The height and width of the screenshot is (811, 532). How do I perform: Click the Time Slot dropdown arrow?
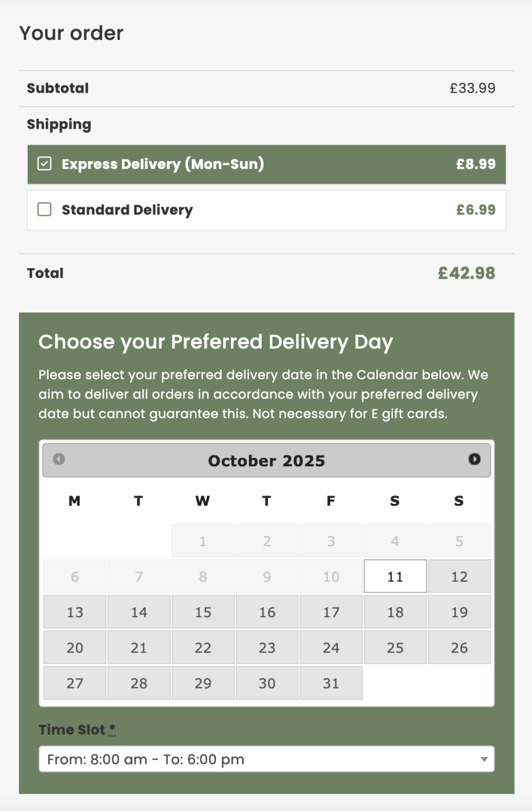pos(484,759)
